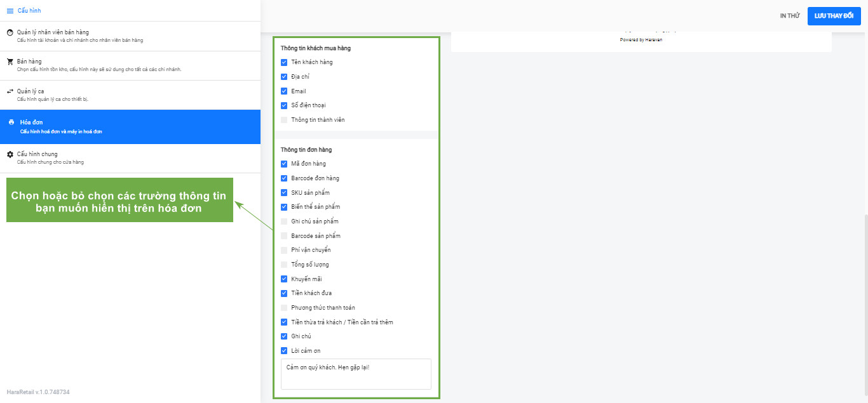Disable the Email checkbox
Screen dimensions: 868x403
[x=284, y=91]
